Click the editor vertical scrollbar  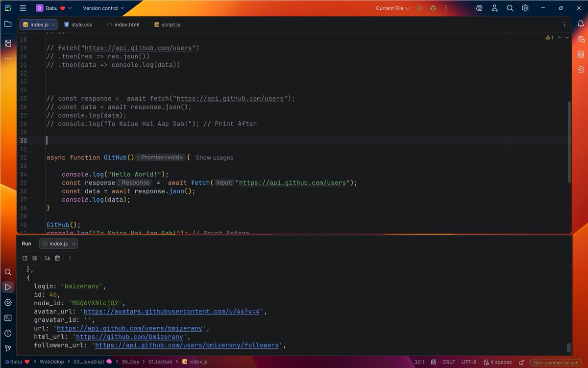pos(569,142)
